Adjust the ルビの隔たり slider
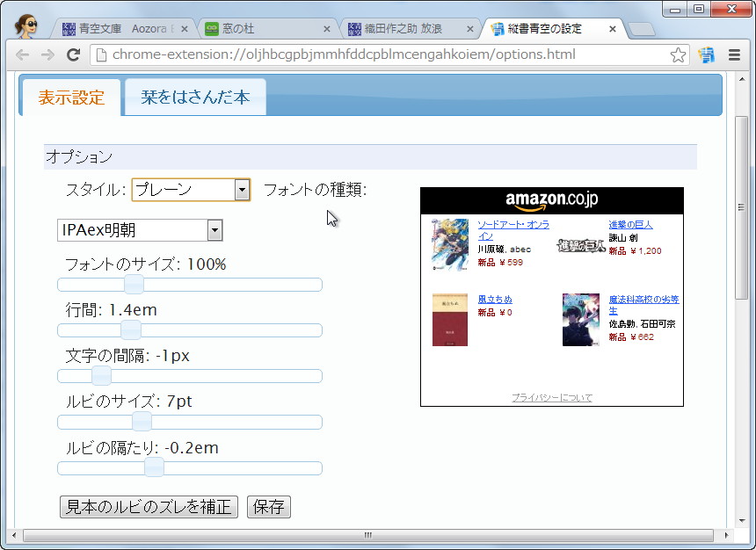 pyautogui.click(x=155, y=468)
